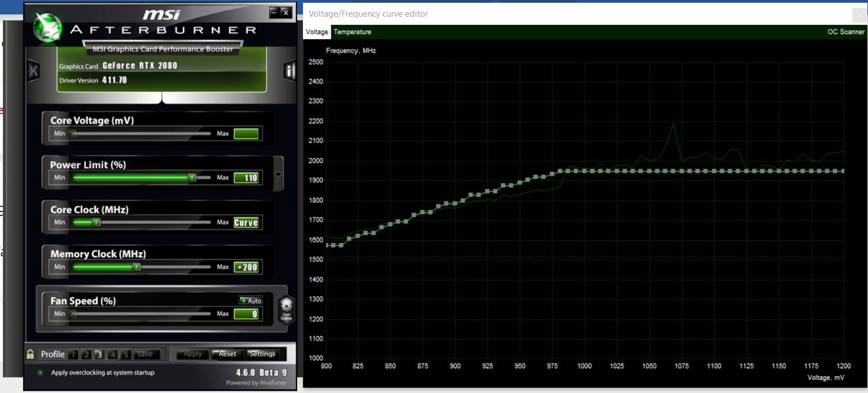Select the curve point at 800 mV
The width and height of the screenshot is (868, 393).
[327, 245]
